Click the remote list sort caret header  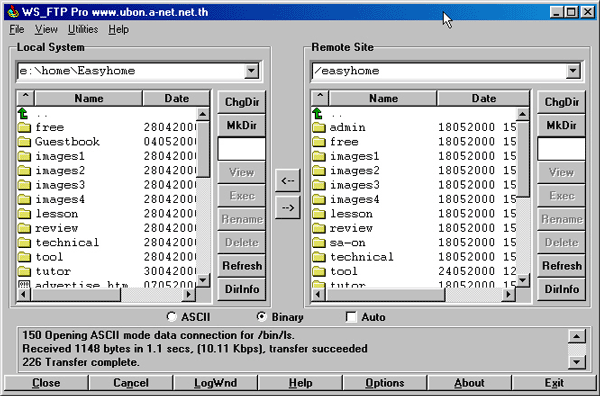point(320,98)
